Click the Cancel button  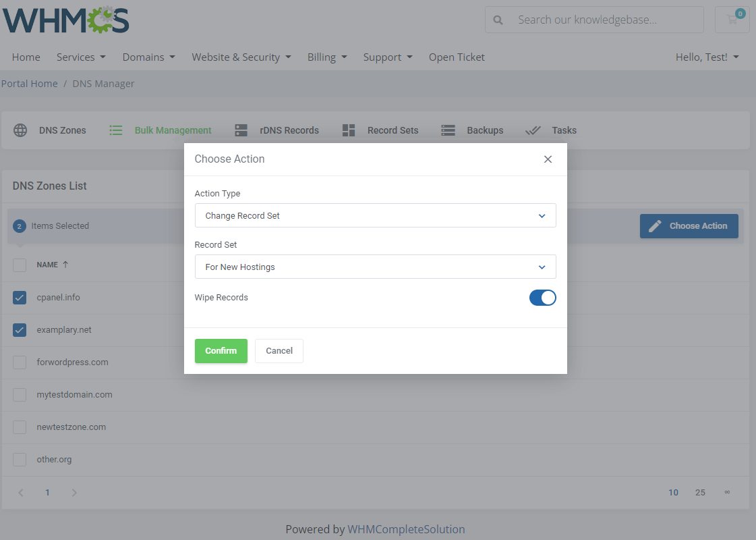coord(279,351)
